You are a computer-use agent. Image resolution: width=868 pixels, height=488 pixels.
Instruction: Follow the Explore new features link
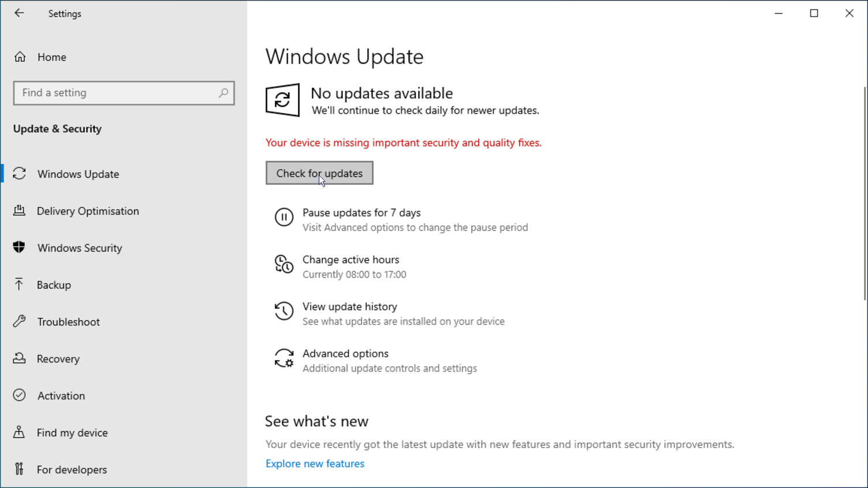pos(315,463)
